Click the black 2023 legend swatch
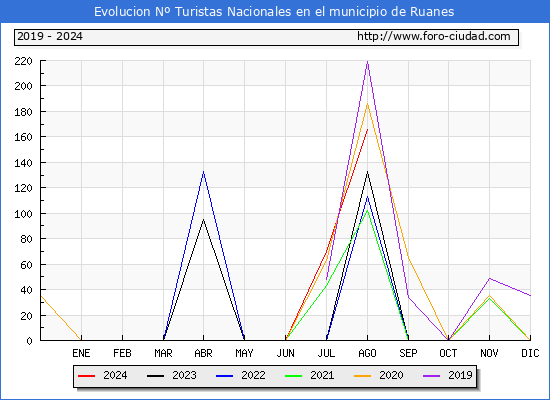 click(155, 376)
